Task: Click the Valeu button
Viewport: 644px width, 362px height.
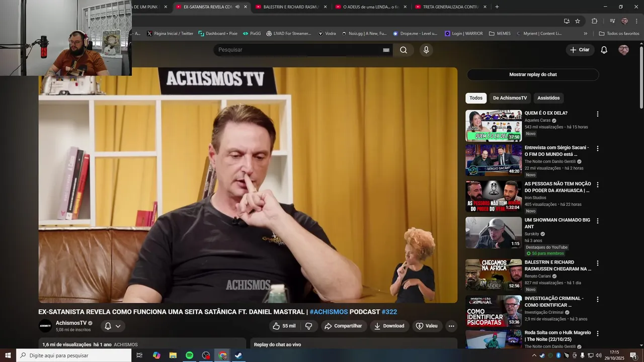Action: point(427,326)
